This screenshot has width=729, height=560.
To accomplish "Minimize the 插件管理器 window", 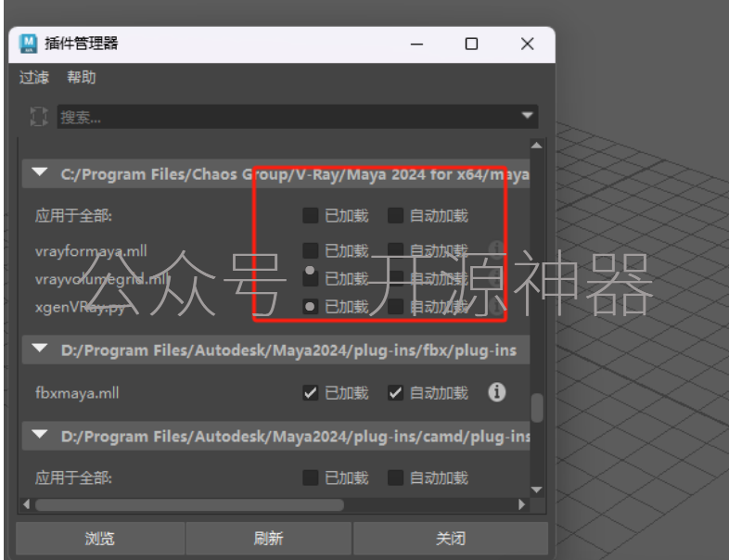I will [x=417, y=45].
